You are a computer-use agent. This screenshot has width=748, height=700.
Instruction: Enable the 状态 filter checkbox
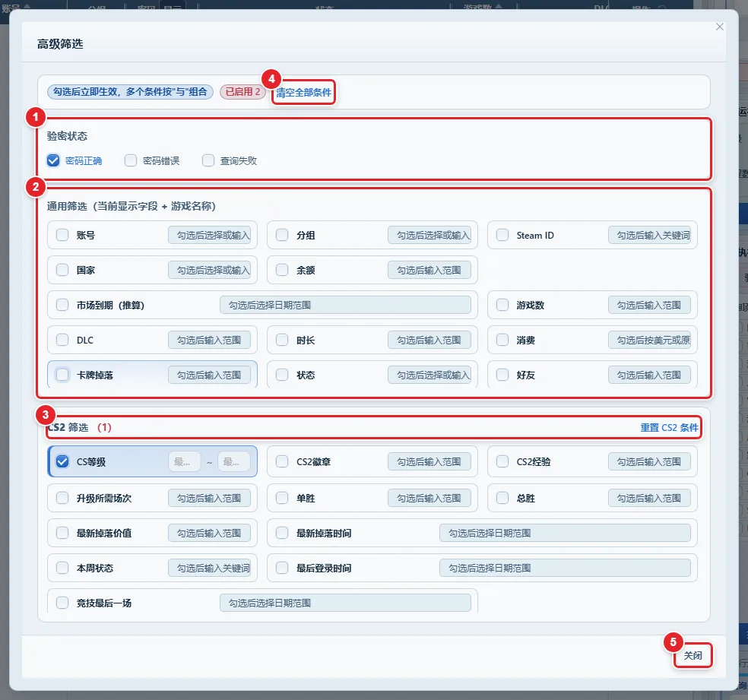283,375
